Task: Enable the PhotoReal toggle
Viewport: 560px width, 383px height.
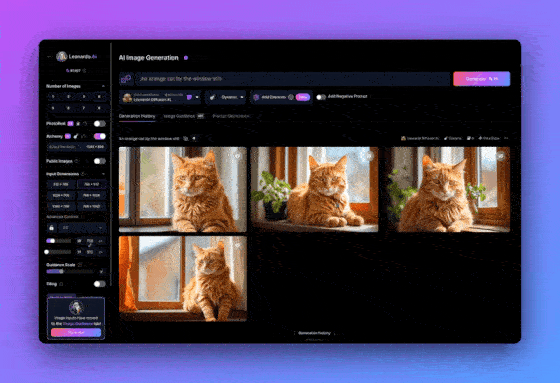Action: pos(100,124)
